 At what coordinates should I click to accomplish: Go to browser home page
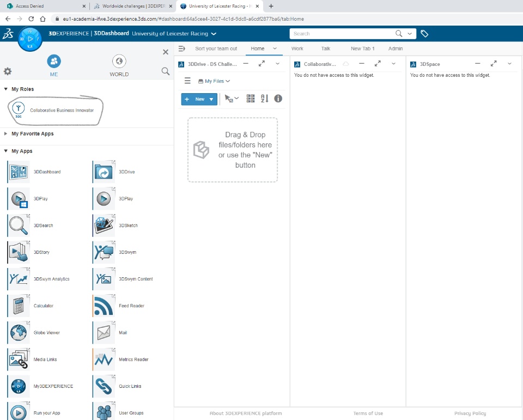pos(42,19)
